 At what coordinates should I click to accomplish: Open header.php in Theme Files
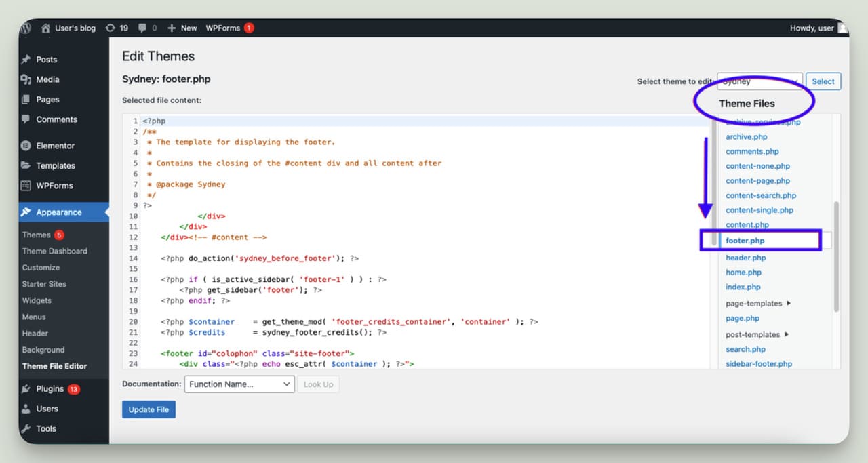click(x=746, y=258)
